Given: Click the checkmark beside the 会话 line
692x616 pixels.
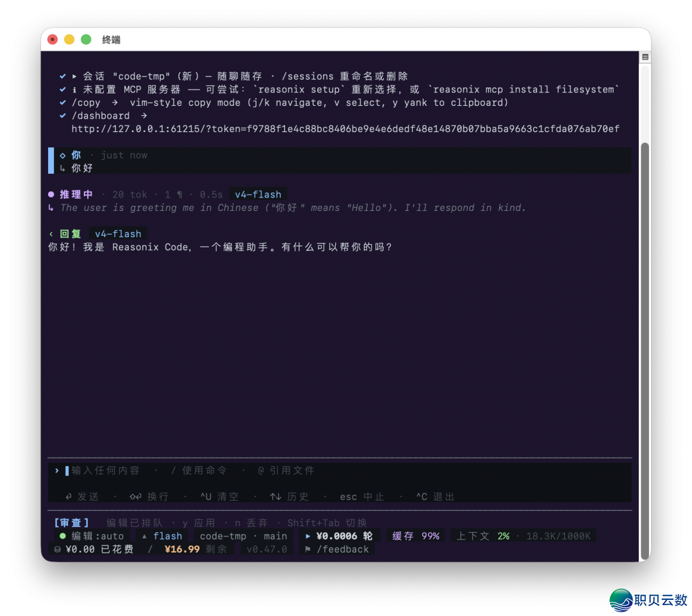Looking at the screenshot, I should (63, 76).
